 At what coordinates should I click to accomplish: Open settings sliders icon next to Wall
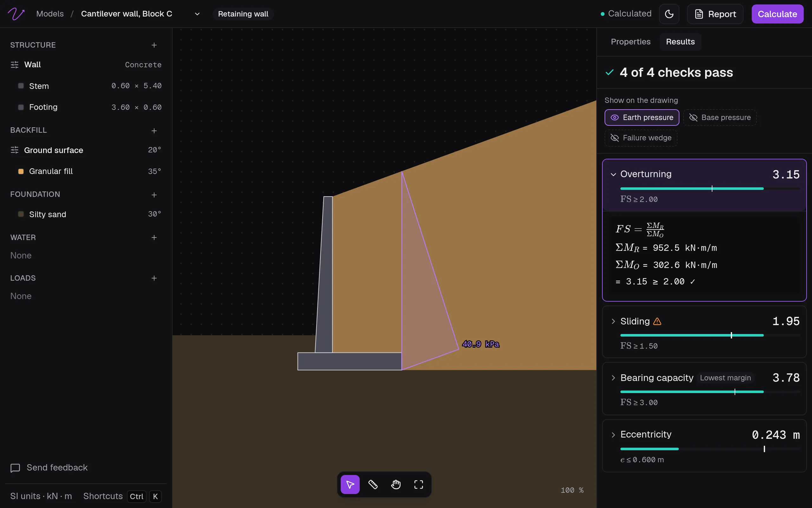14,64
